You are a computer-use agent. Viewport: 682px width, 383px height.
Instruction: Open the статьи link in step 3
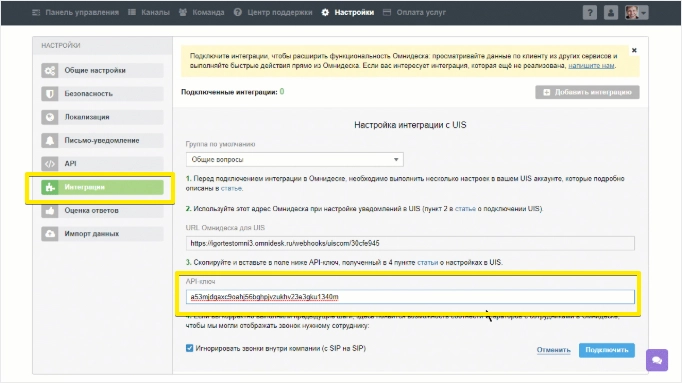(x=428, y=263)
